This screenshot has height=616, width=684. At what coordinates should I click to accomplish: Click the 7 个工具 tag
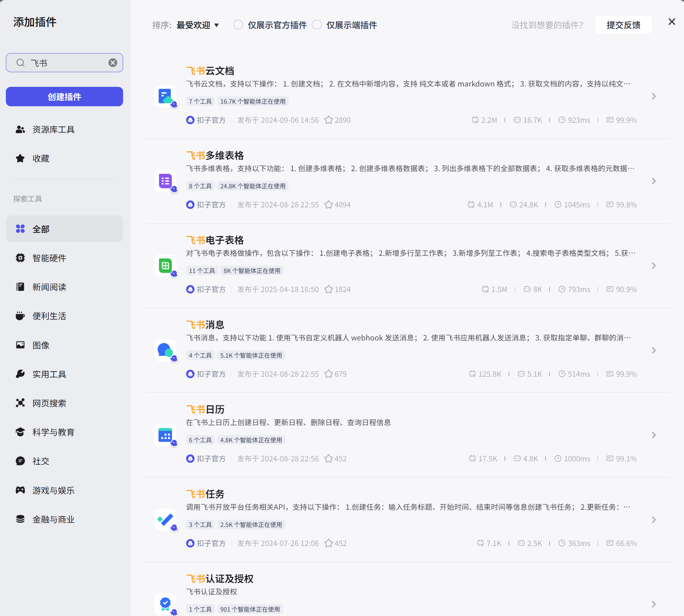200,102
